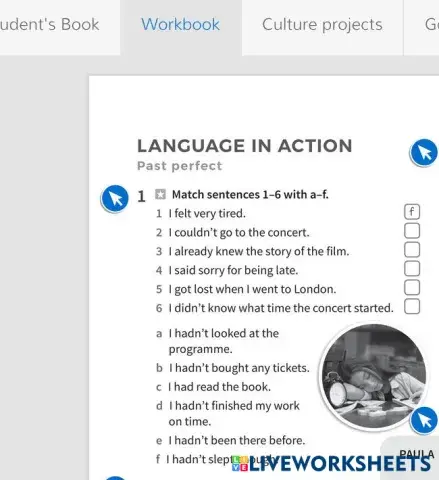Click the blue cursor icon beside exercise 1
The image size is (439, 480).
115,199
